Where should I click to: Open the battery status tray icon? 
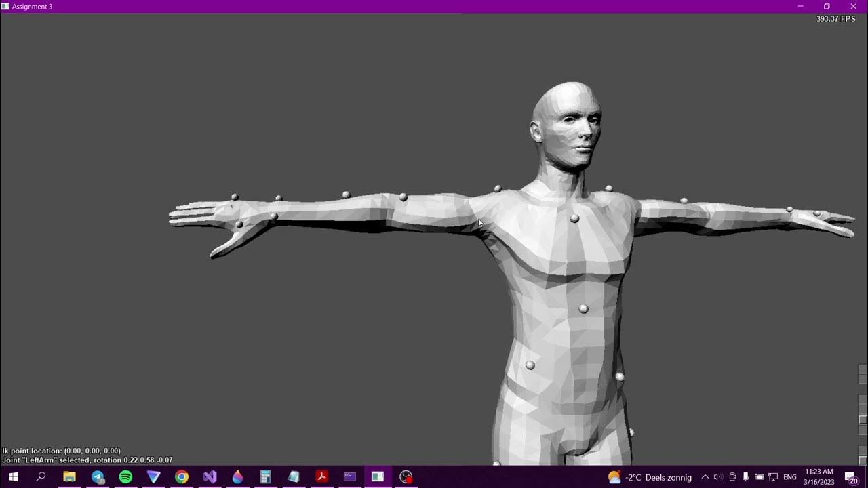click(x=759, y=477)
